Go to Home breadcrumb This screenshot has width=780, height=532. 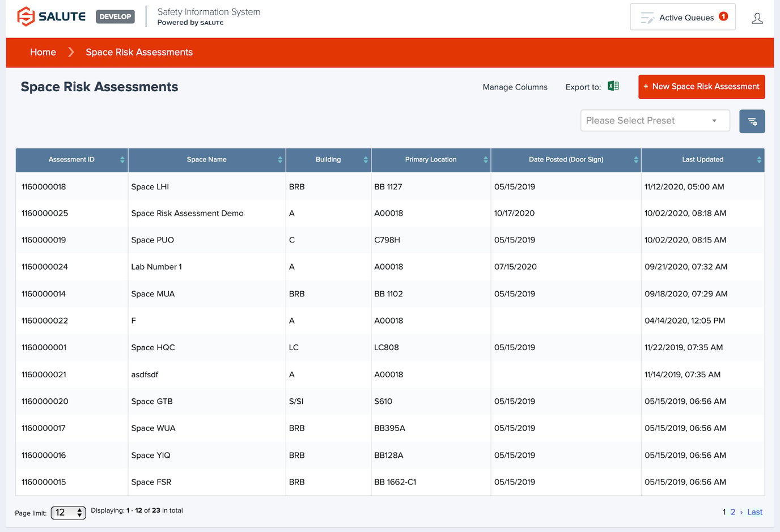click(x=43, y=52)
